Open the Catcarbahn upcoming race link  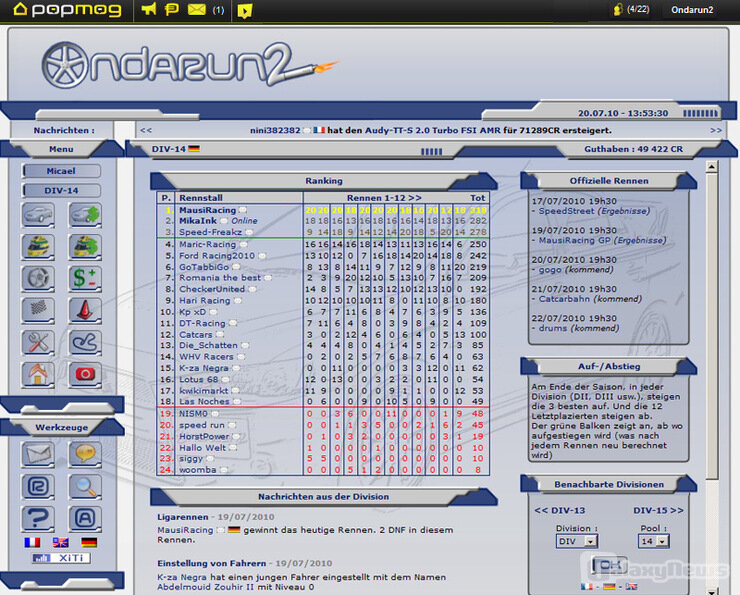click(x=564, y=299)
